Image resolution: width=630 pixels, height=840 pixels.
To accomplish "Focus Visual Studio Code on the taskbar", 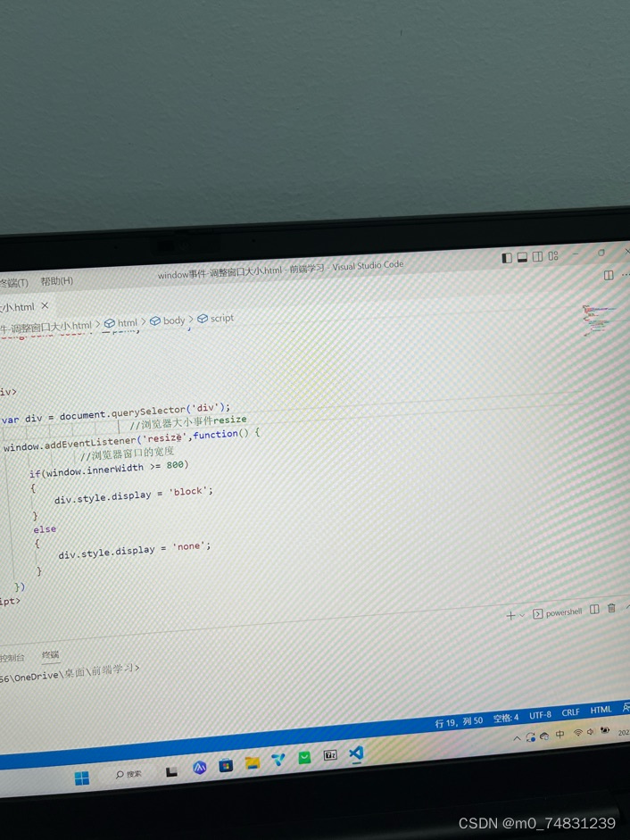I will 356,753.
